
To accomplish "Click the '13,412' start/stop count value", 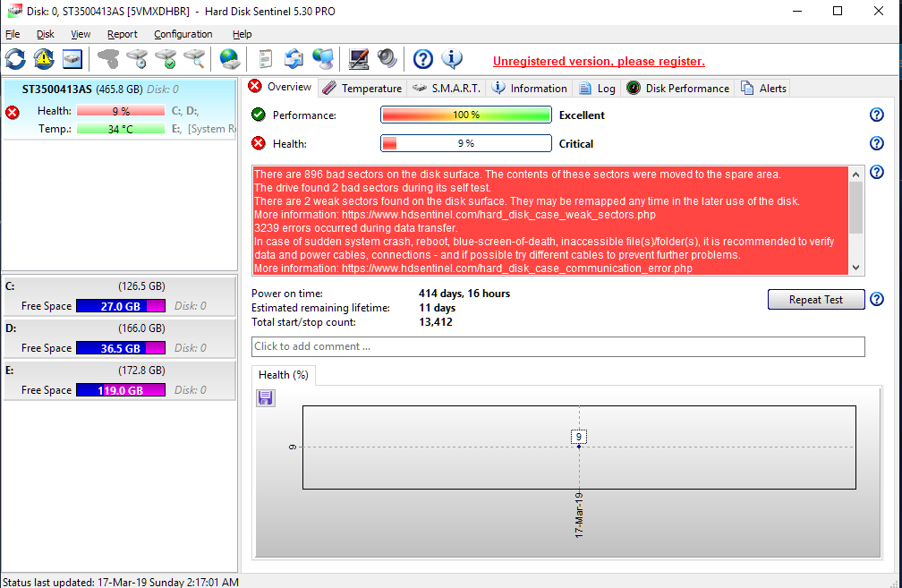I will pyautogui.click(x=436, y=322).
